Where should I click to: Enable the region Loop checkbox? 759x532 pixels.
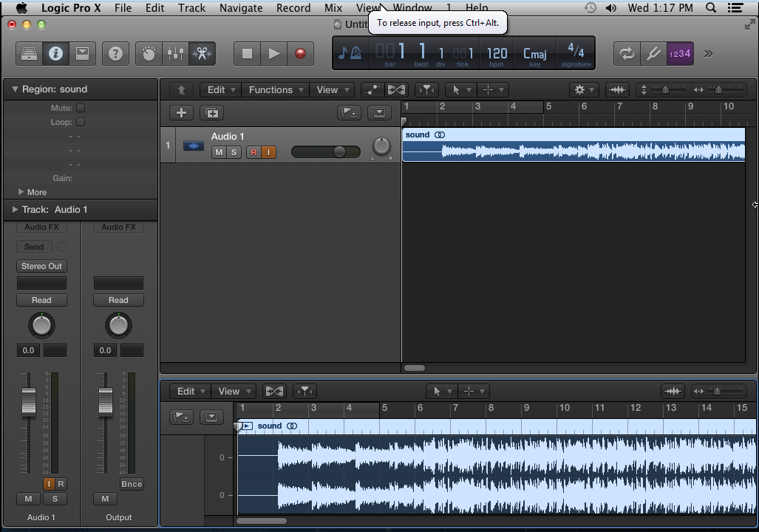(81, 122)
